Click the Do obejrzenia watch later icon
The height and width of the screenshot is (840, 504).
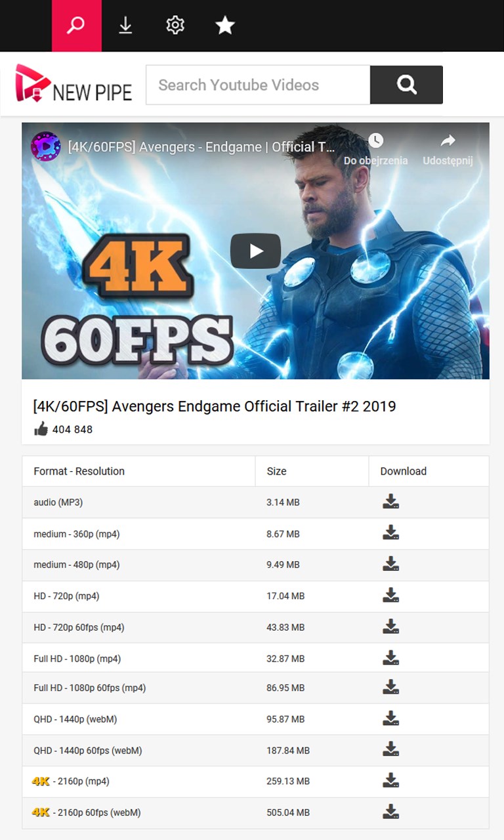375,149
